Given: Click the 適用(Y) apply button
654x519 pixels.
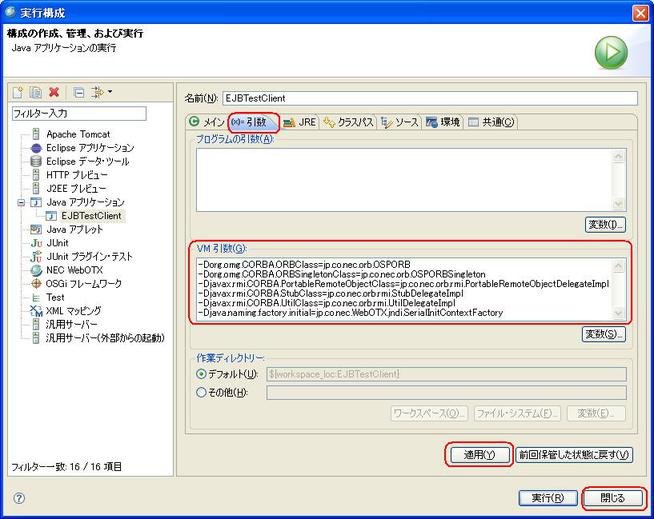Looking at the screenshot, I should [479, 454].
